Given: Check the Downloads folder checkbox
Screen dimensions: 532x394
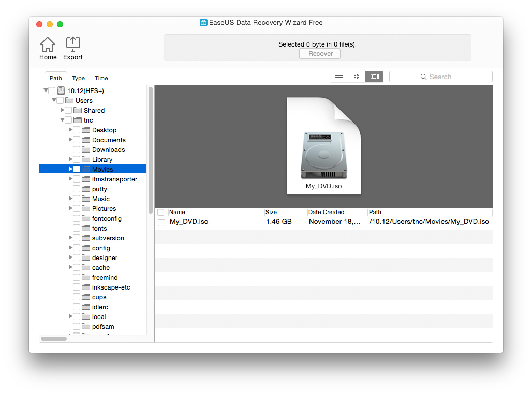Looking at the screenshot, I should tap(77, 149).
